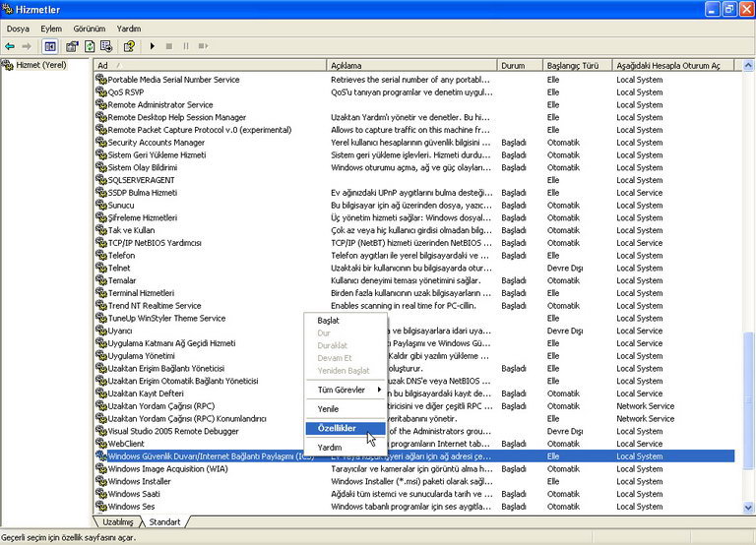Select Portable Media Serial Number Service row
Viewport: 756px width, 545px height.
click(414, 80)
